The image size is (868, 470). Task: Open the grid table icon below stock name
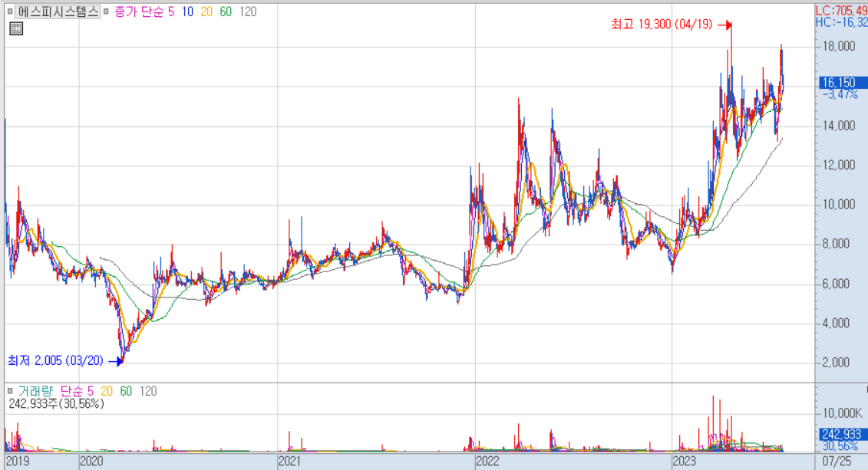pyautogui.click(x=16, y=29)
